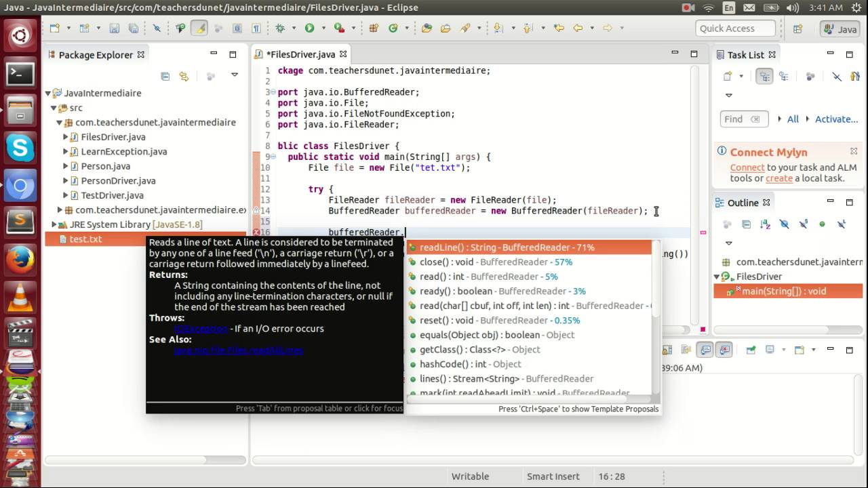
Task: Choose ready() : boolean proposal
Action: pos(529,291)
